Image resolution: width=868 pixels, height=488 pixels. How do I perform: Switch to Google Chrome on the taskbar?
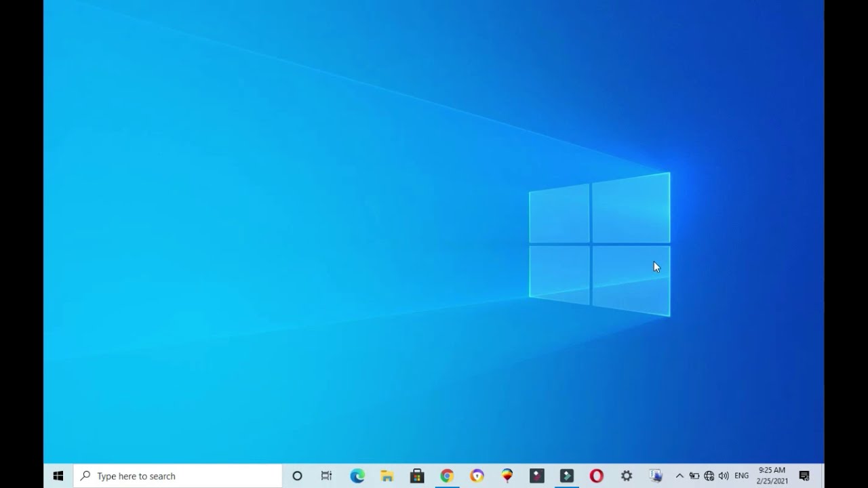pyautogui.click(x=447, y=476)
